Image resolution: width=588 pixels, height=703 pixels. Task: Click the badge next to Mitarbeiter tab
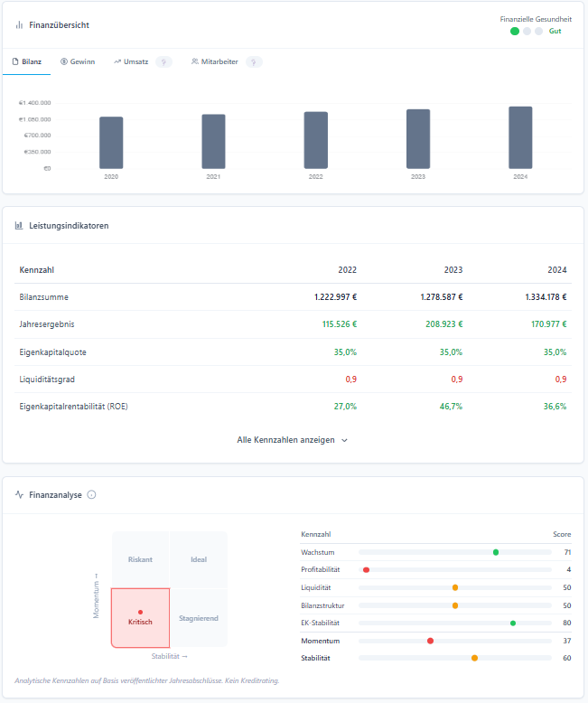(x=254, y=62)
